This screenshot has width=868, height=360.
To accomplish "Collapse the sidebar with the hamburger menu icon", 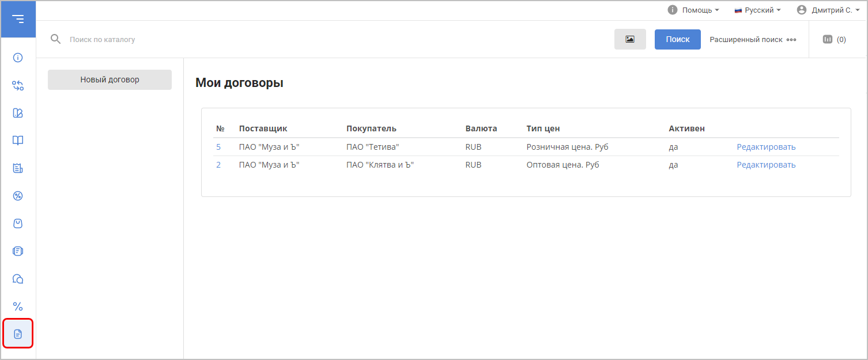I will 18,19.
